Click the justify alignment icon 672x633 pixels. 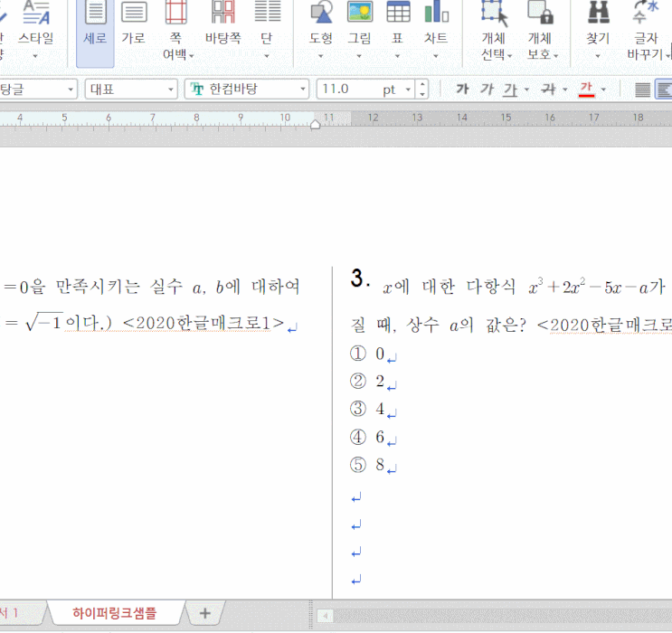(x=642, y=90)
